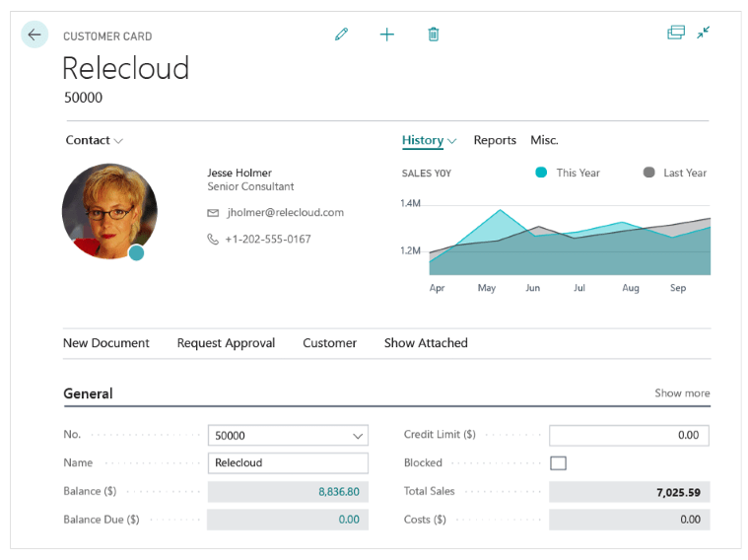Click the This Year legend color dot
This screenshot has height=560, width=748.
[541, 173]
